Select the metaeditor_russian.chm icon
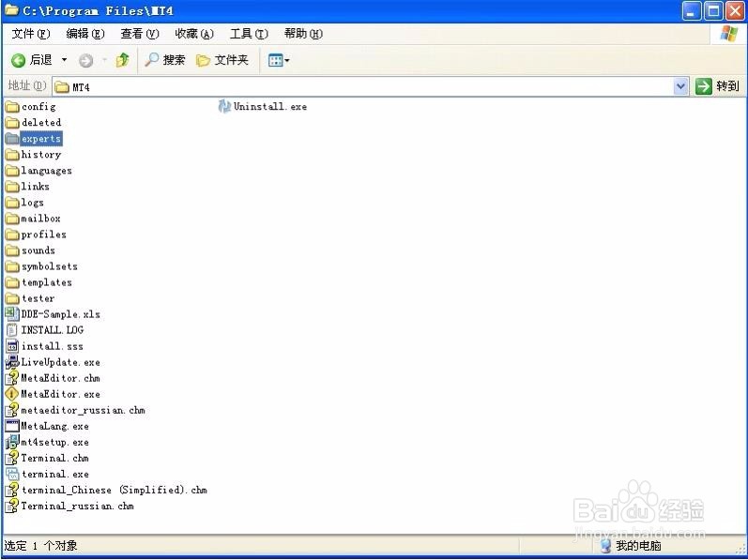748x560 pixels. click(12, 410)
